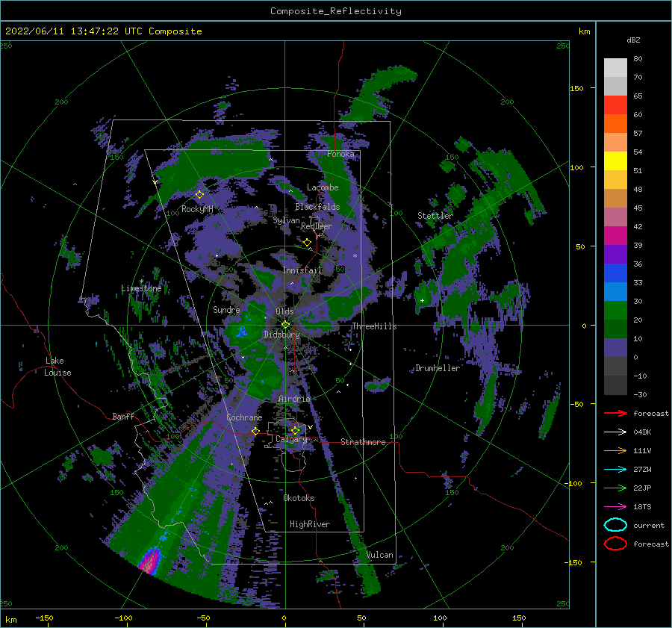The height and width of the screenshot is (628, 672).
Task: Click the -150 tick on the bottom axis
Action: 44,618
